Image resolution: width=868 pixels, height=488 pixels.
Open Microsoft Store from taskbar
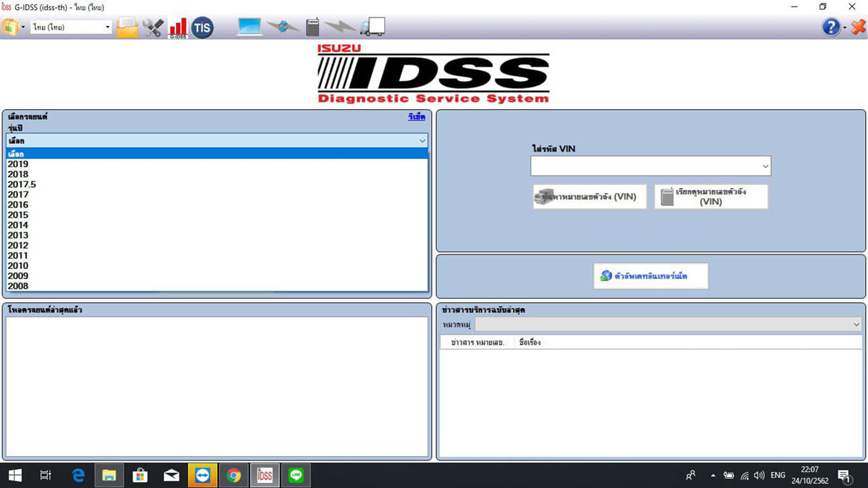140,475
